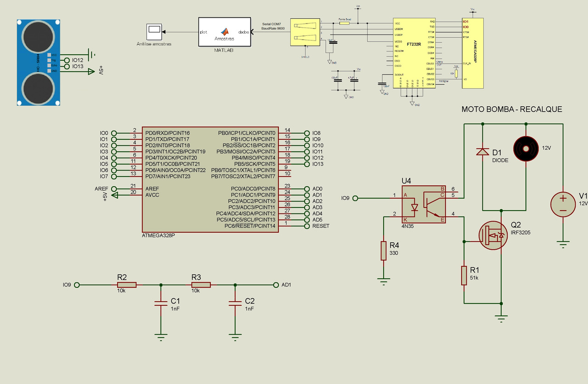
Task: Select the +5V power terminal near AVCC
Action: (x=115, y=195)
